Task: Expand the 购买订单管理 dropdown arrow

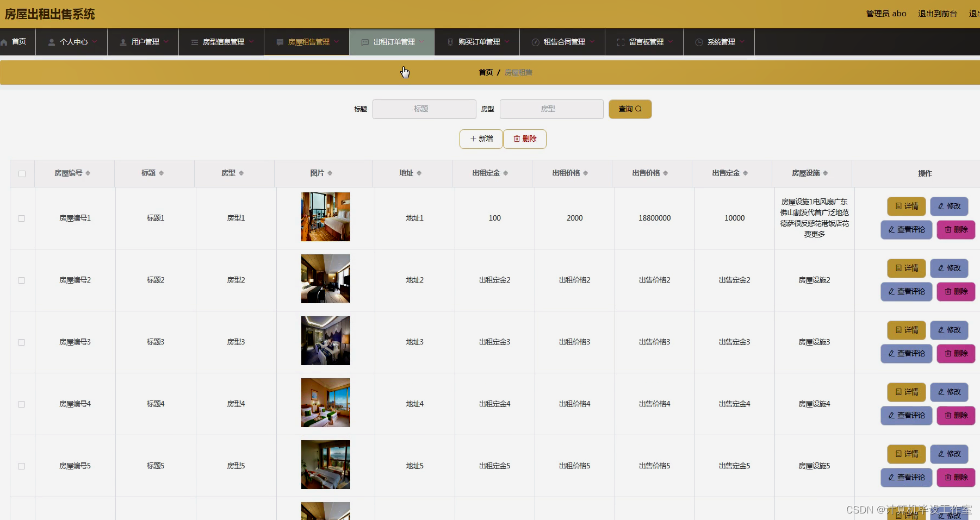Action: 507,41
